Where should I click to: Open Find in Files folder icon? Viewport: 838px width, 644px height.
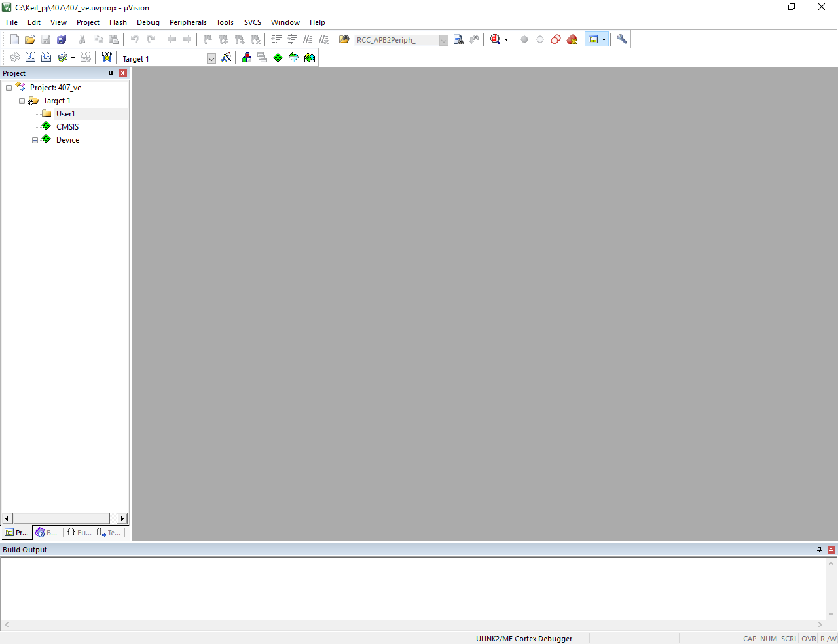tap(344, 39)
